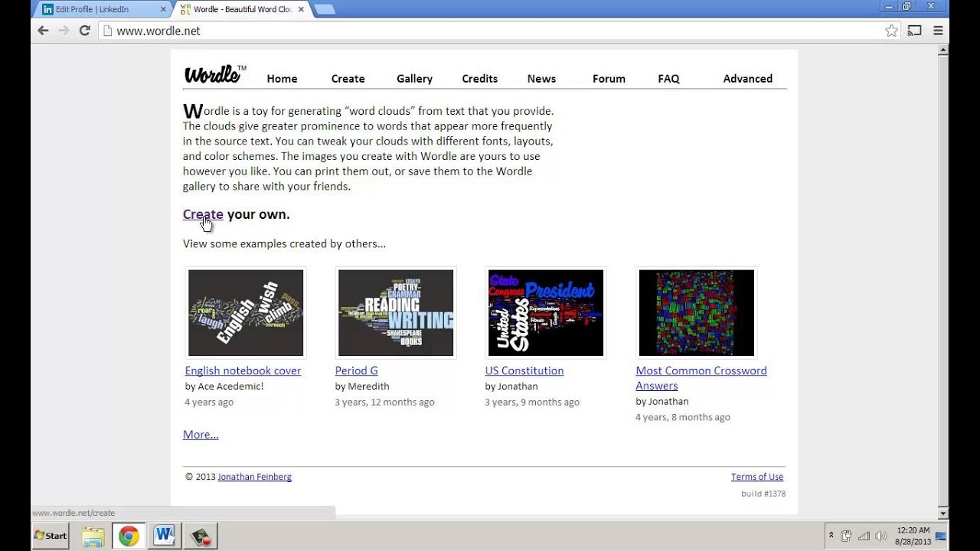Click the scrollbar up arrow
Viewport: 980px width, 551px height.
tap(943, 51)
